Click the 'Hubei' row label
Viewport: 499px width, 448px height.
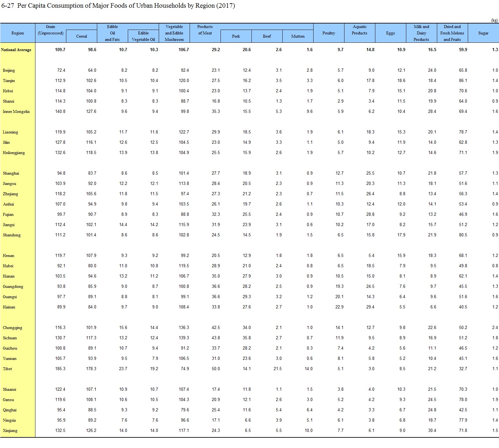8,266
